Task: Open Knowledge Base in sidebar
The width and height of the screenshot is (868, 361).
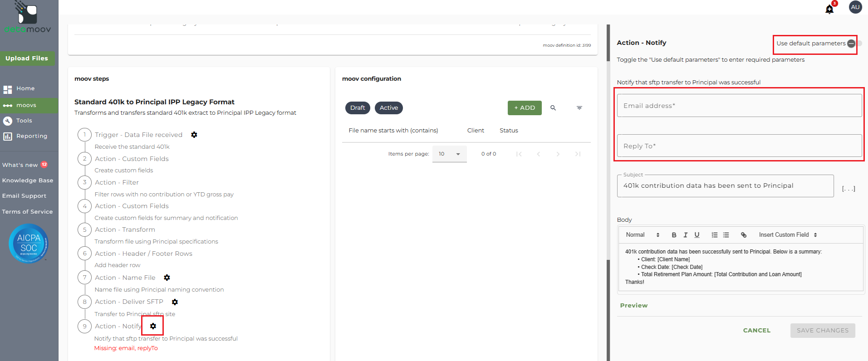Action: coord(28,180)
